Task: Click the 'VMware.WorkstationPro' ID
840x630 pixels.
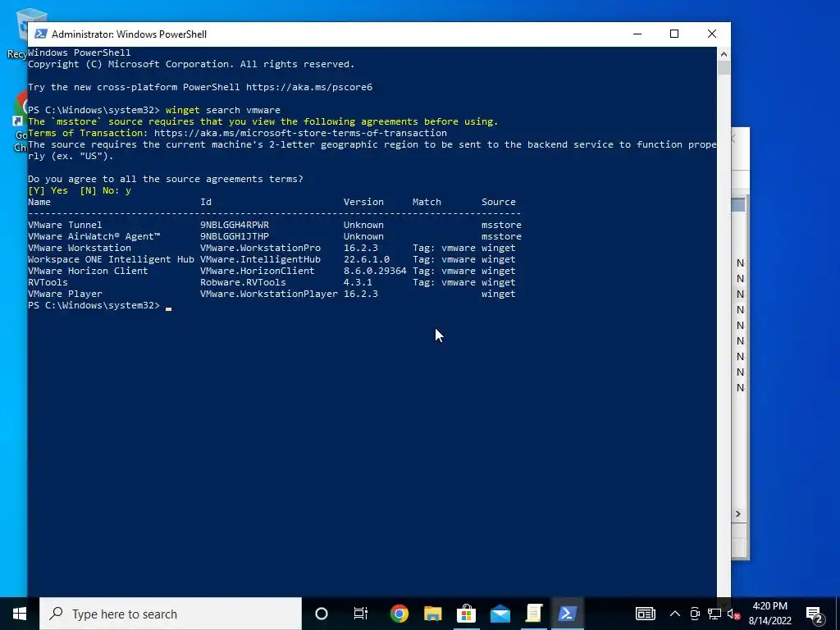Action: 260,248
